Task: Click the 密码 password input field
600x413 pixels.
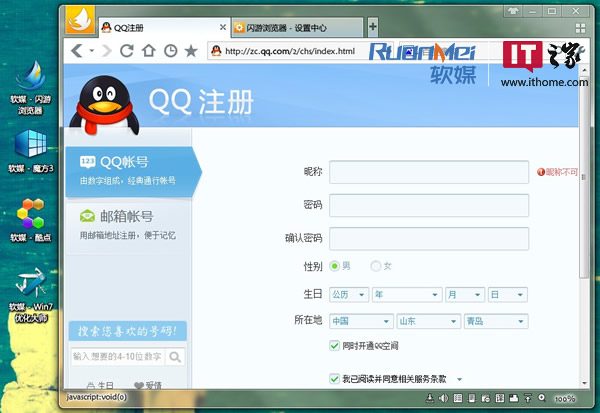Action: click(429, 205)
